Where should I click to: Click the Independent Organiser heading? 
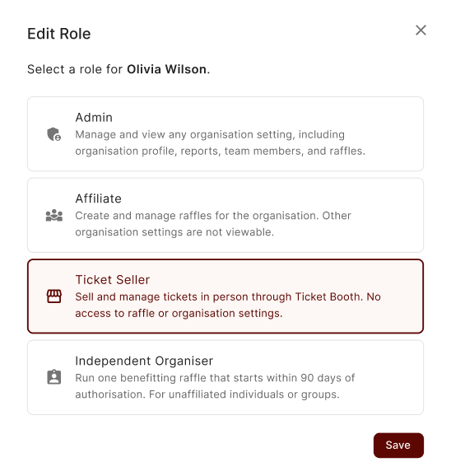tap(144, 361)
